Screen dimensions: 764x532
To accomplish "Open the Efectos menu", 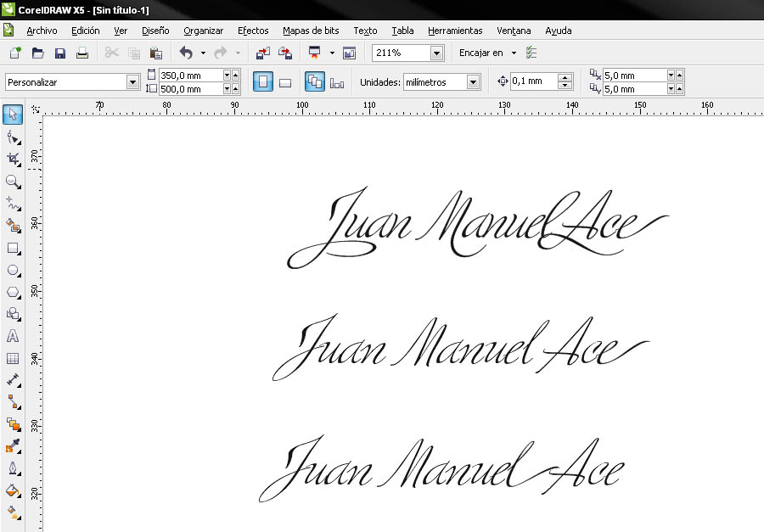I will [253, 31].
